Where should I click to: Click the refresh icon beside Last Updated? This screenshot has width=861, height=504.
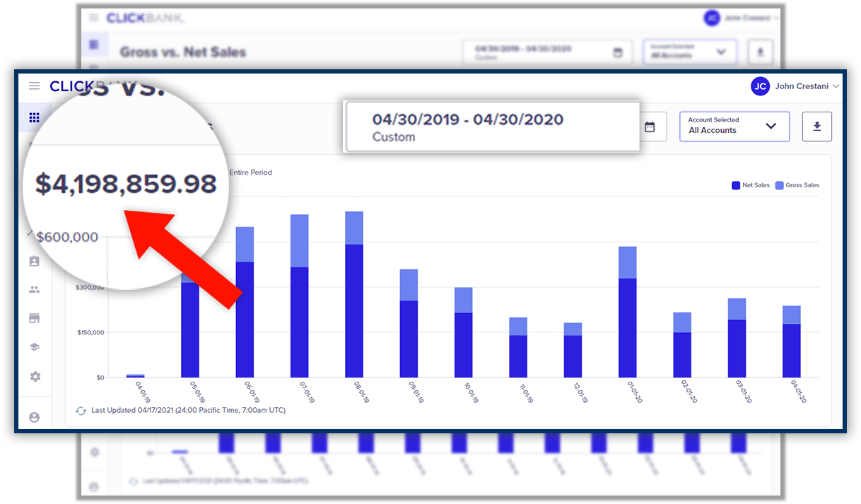[81, 410]
